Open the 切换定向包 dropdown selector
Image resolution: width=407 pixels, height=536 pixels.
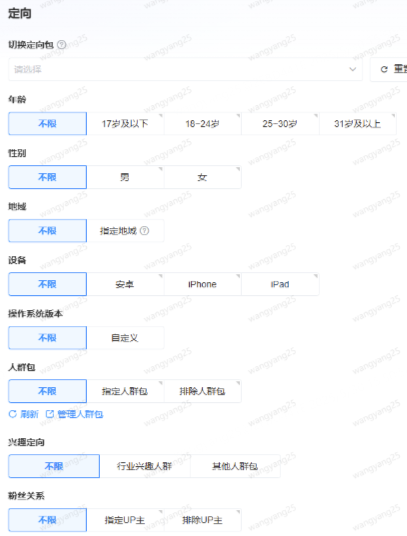coord(185,69)
